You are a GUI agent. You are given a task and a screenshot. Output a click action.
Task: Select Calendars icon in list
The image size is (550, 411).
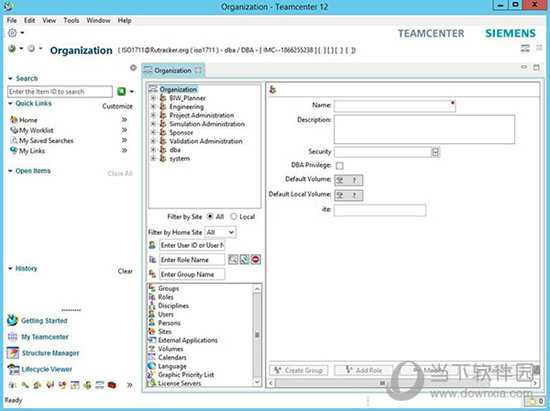coord(152,357)
